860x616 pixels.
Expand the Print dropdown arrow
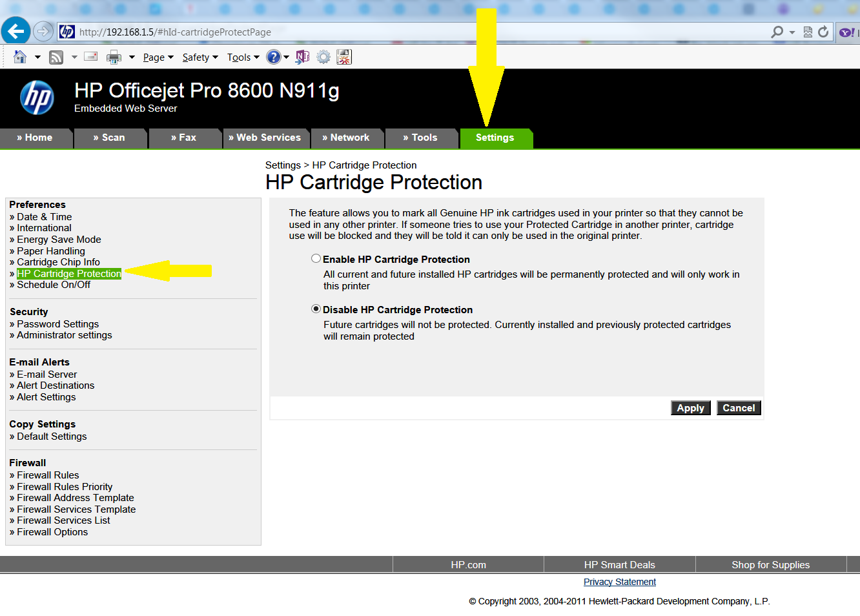tap(132, 57)
